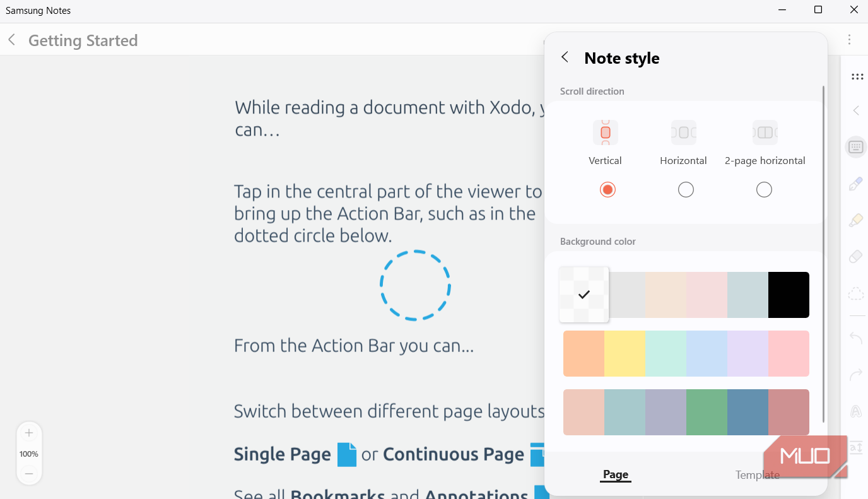
Task: Select the Eraser tool
Action: [x=856, y=257]
